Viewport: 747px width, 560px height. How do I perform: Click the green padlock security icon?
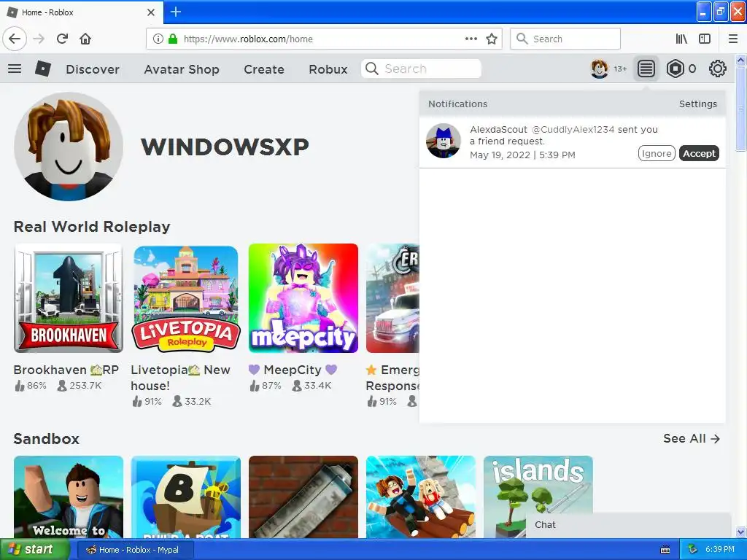[173, 39]
